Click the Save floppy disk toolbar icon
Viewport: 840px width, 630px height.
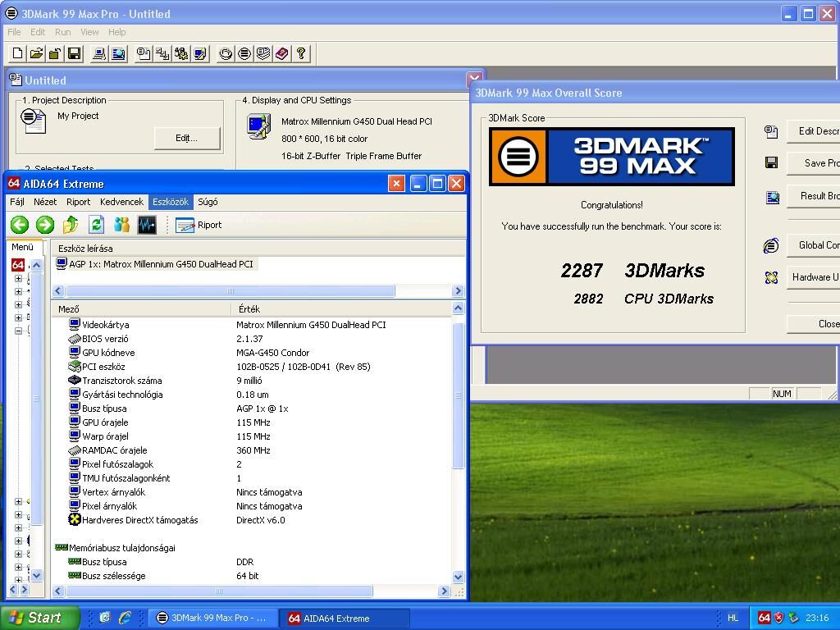(x=74, y=54)
